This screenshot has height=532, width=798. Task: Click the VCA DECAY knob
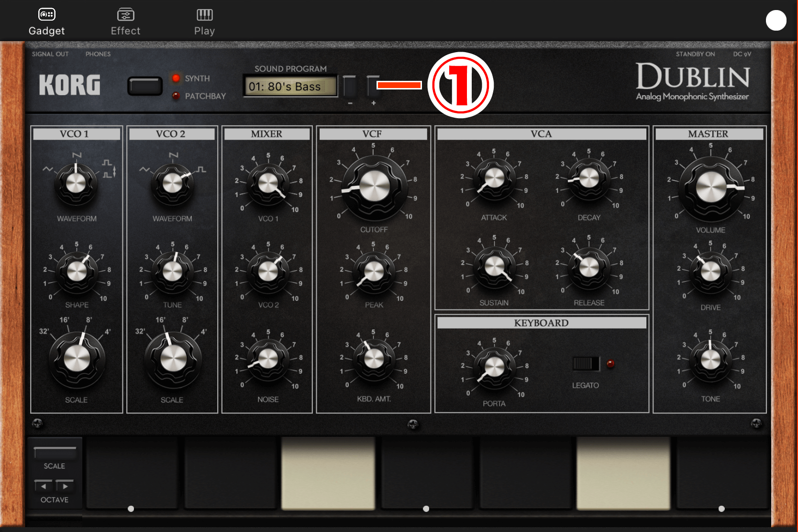pyautogui.click(x=589, y=178)
